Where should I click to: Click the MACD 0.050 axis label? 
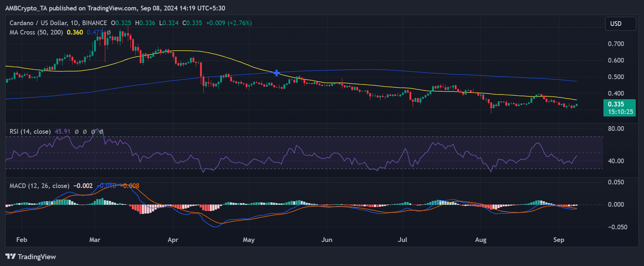click(616, 182)
